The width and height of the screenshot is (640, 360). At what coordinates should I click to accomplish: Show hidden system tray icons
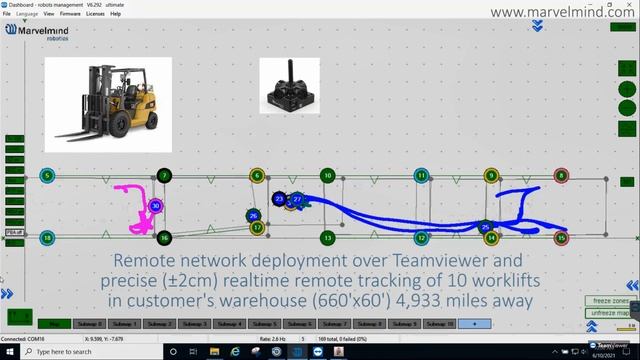555,351
